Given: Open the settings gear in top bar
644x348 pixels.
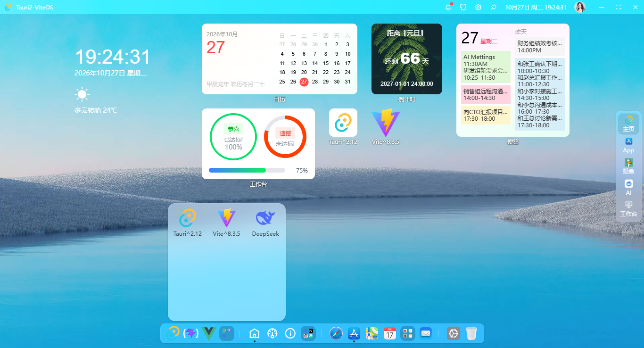Looking at the screenshot, I should (478, 7).
